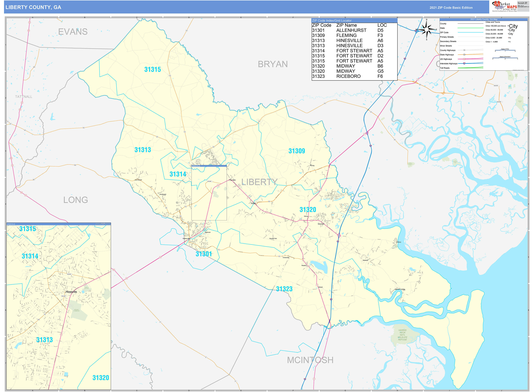
Task: Select the US Highways shield symbol in legend
Action: 464,59
